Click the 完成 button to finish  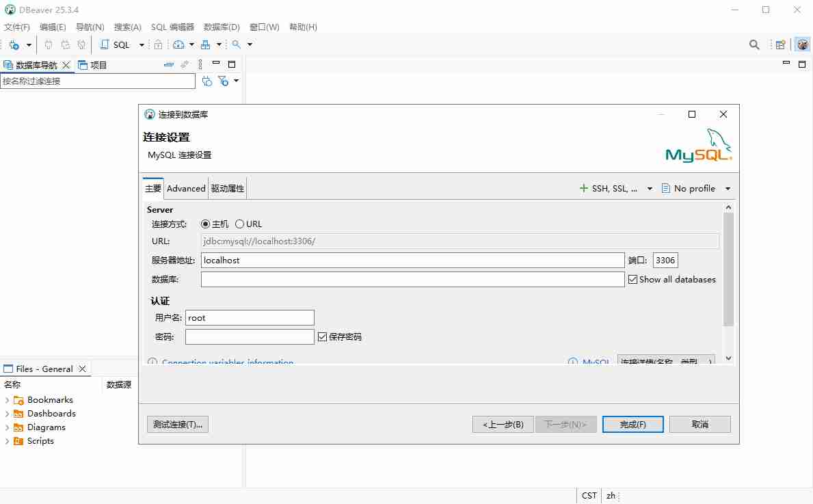[x=632, y=424]
